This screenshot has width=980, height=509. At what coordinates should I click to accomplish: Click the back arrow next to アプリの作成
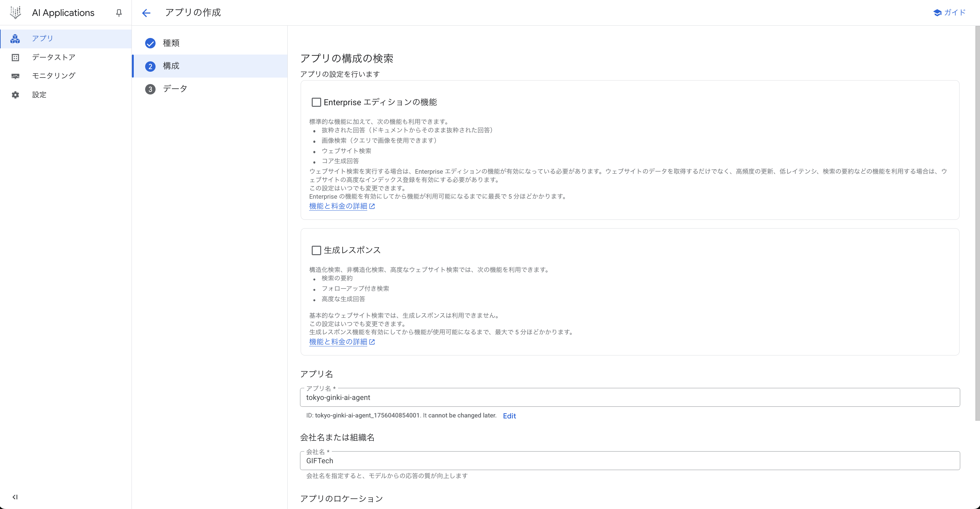click(146, 13)
